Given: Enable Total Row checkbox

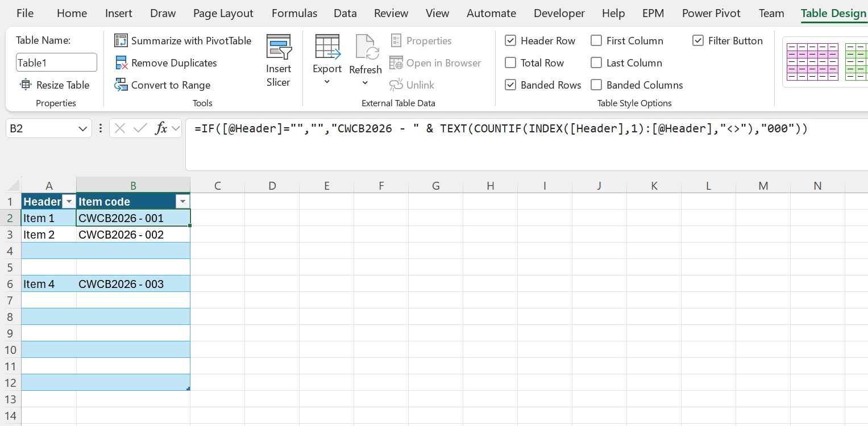Looking at the screenshot, I should [x=510, y=62].
